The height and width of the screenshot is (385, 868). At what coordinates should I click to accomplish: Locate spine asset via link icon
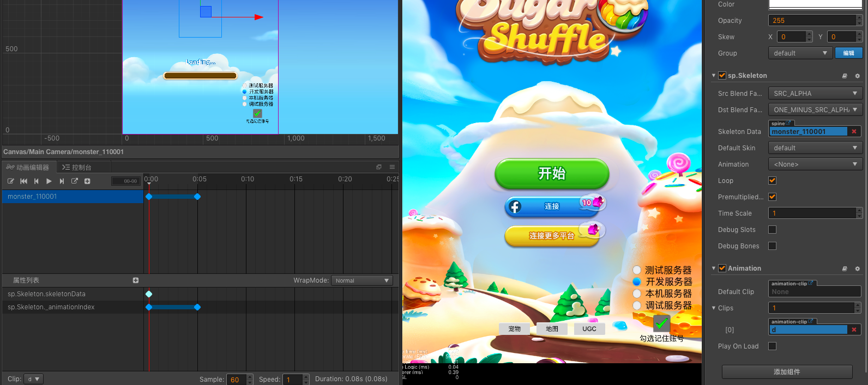pos(788,123)
